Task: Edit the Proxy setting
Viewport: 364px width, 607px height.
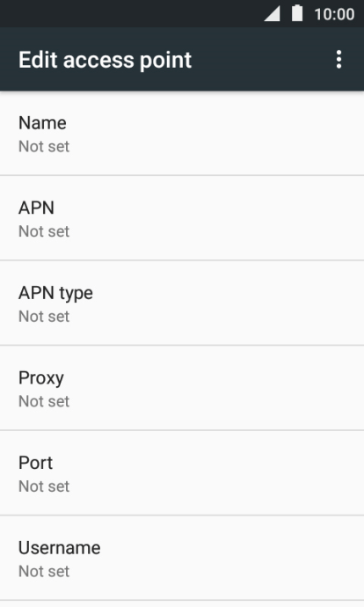Action: pos(182,388)
